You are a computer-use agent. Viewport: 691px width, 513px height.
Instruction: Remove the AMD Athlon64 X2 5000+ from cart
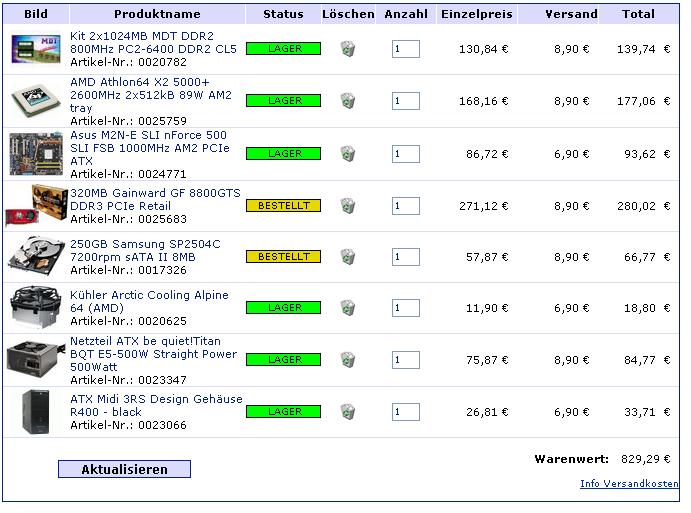coord(348,100)
